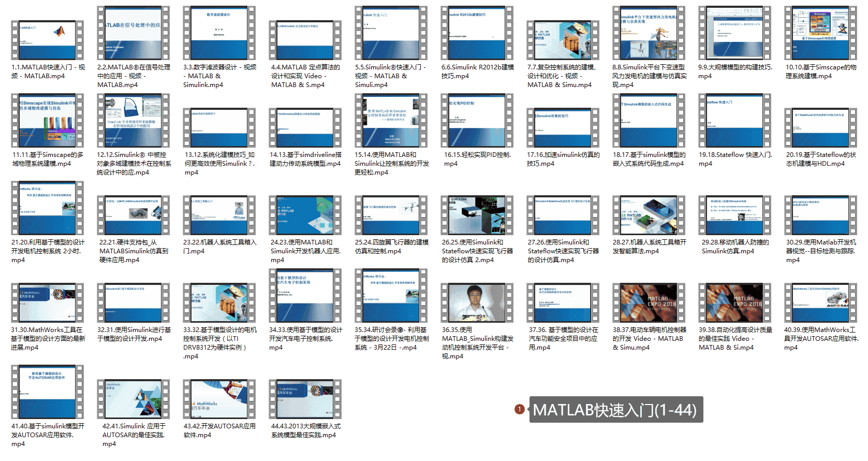
Task: Select the 42.41.Simulink 应用于AUTOSAR的最佳实践 thumbnail
Action: pyautogui.click(x=133, y=399)
